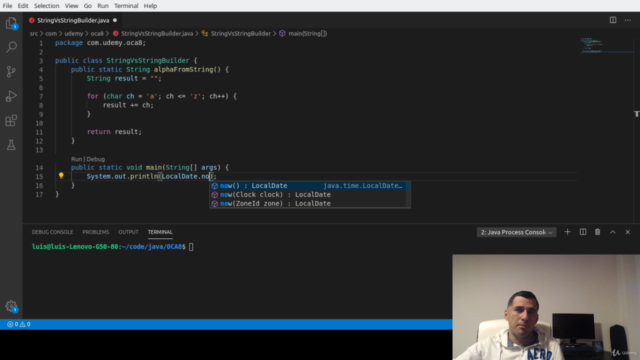This screenshot has width=640, height=360.
Task: Toggle maximized panel size with chevron
Action: pos(613,232)
